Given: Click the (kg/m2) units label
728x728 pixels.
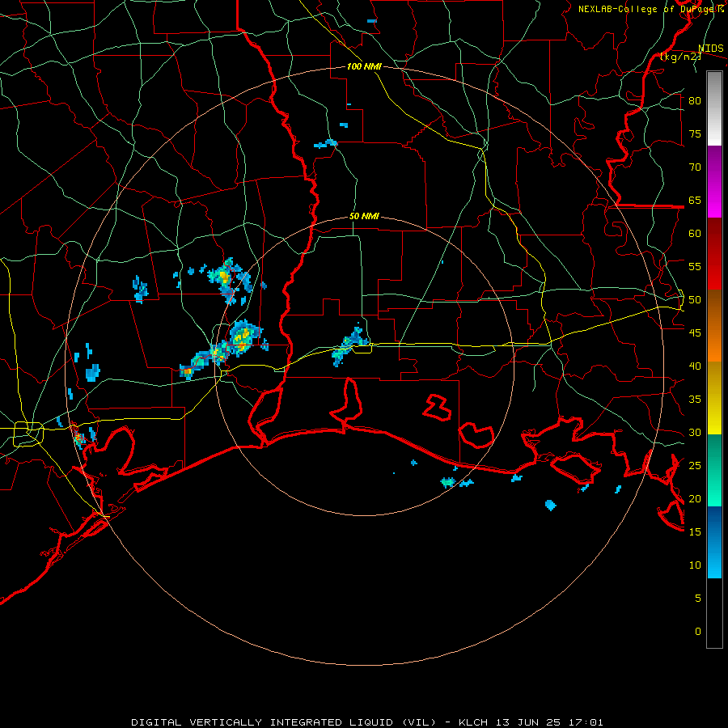Looking at the screenshot, I should [x=680, y=57].
